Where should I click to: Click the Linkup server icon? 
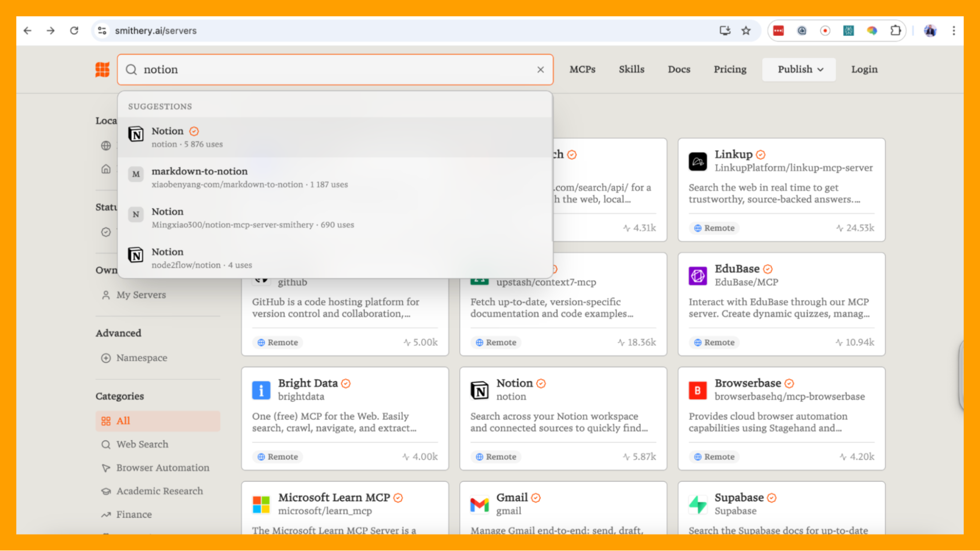(x=698, y=161)
